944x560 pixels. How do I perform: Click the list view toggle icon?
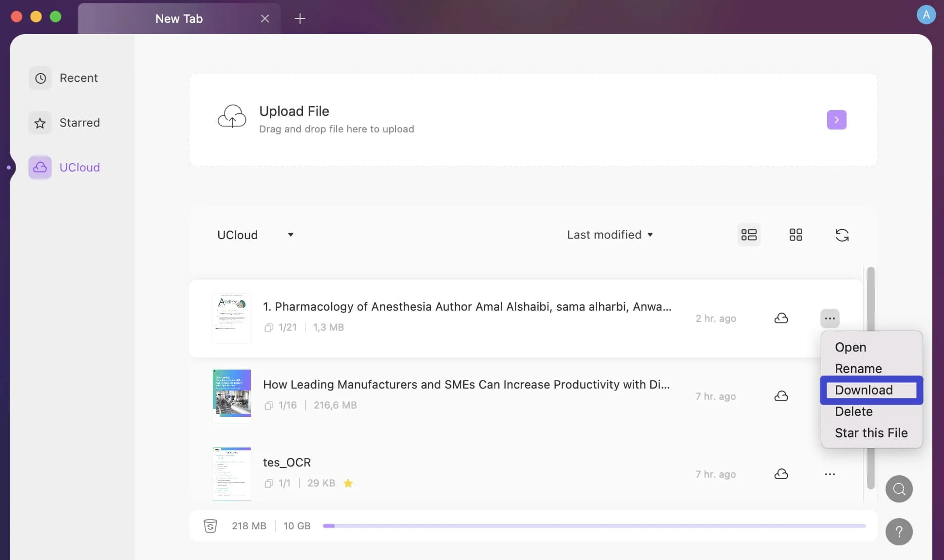749,235
